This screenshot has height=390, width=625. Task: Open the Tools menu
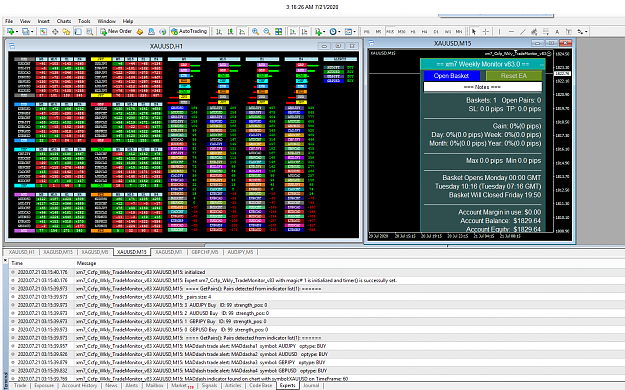tap(84, 21)
